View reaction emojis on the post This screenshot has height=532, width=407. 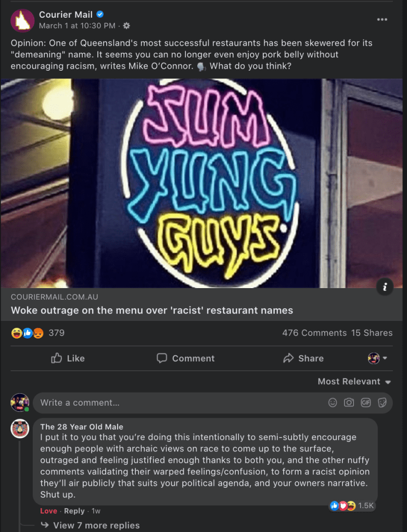(27, 333)
